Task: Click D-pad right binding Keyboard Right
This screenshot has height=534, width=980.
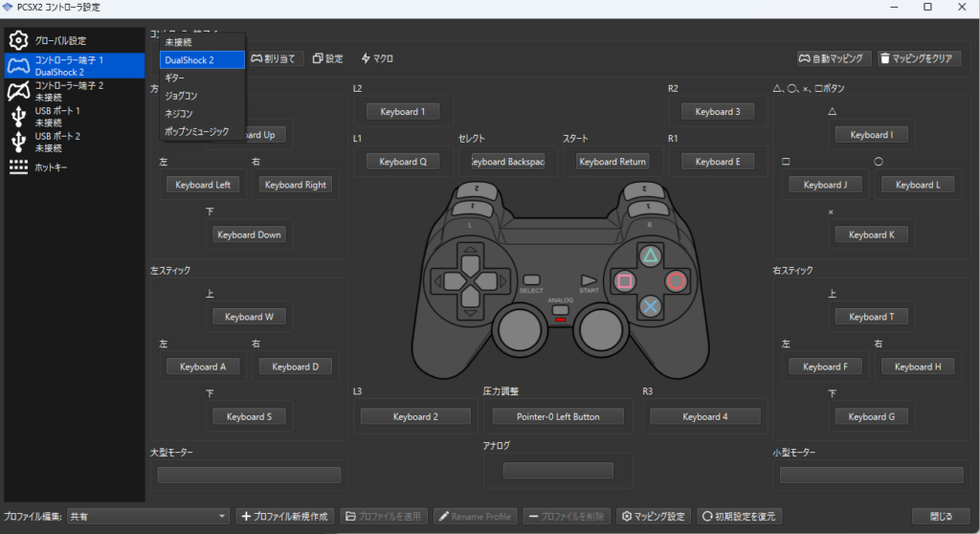Action: coord(295,185)
